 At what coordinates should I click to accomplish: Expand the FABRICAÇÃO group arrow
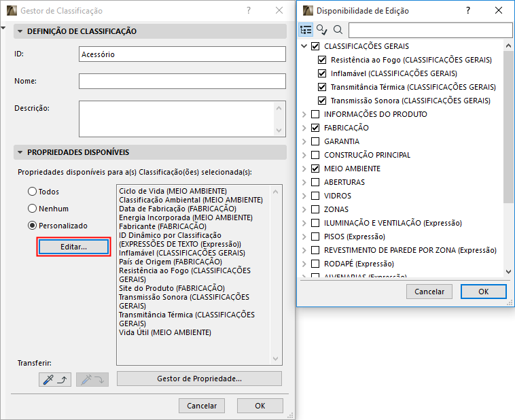coord(304,128)
